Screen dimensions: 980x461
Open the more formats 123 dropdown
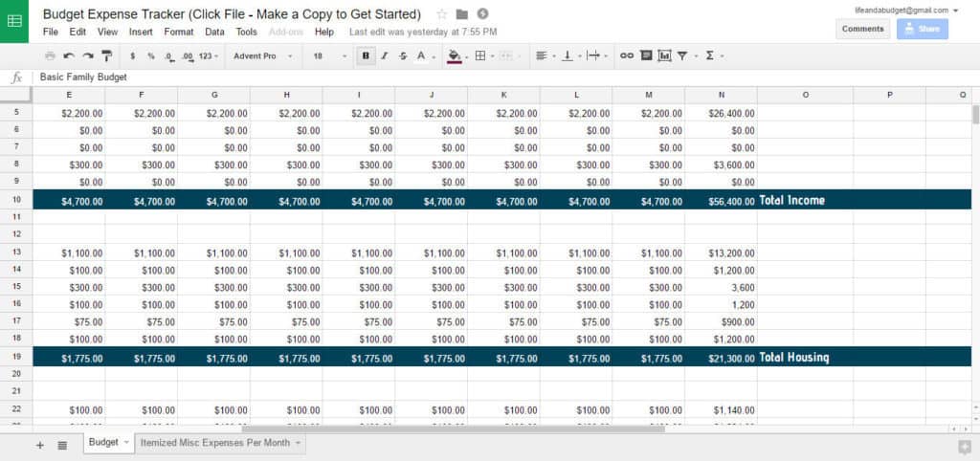click(209, 56)
